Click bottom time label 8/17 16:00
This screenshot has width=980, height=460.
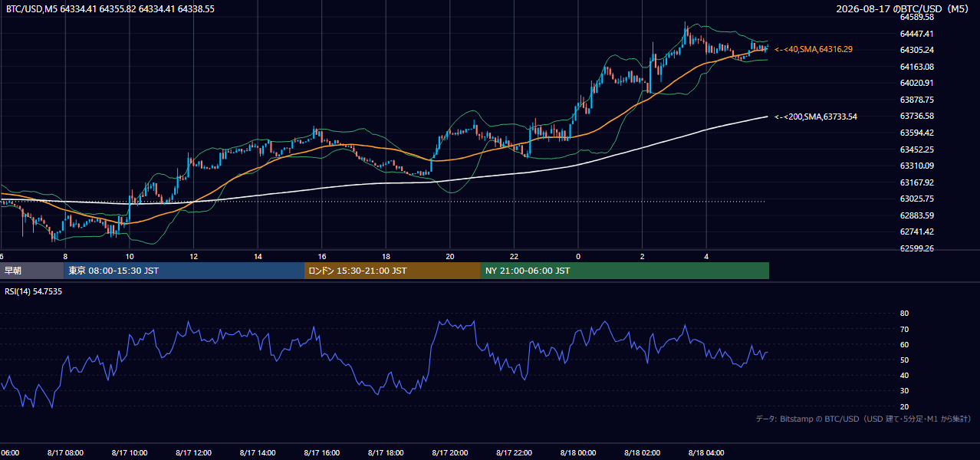point(322,452)
